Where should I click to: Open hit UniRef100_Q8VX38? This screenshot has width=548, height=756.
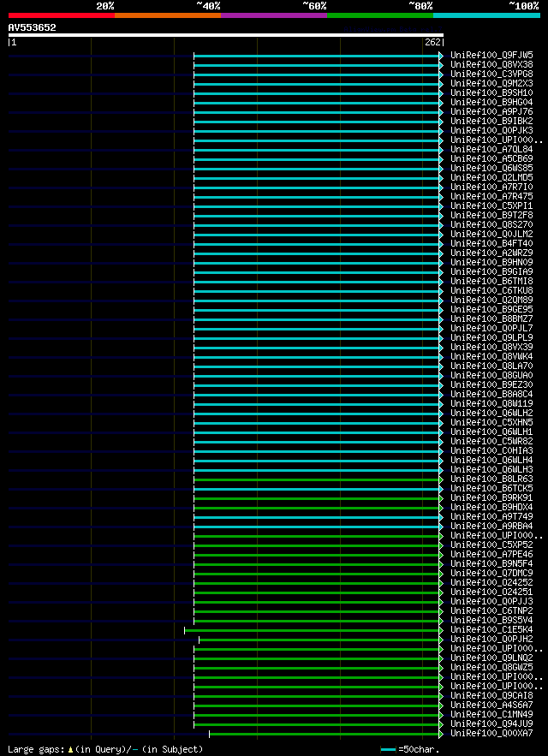click(491, 64)
